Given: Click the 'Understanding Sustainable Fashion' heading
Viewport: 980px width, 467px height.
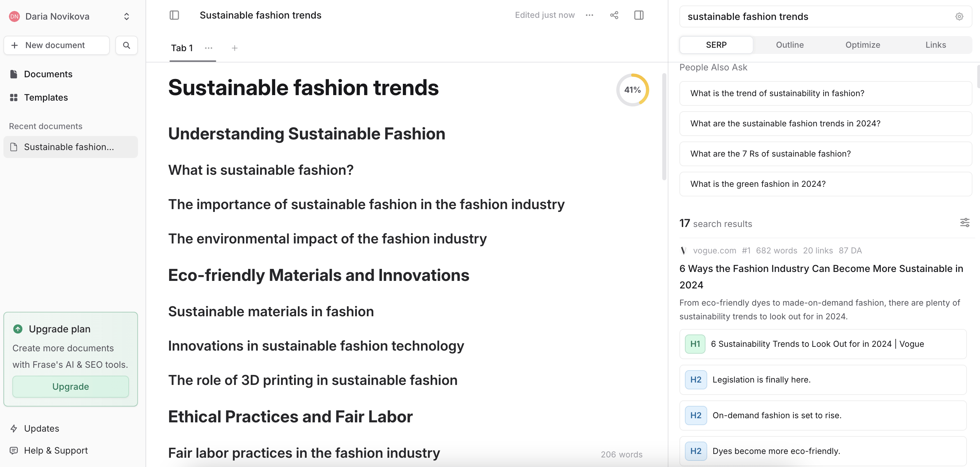Looking at the screenshot, I should click(x=307, y=134).
